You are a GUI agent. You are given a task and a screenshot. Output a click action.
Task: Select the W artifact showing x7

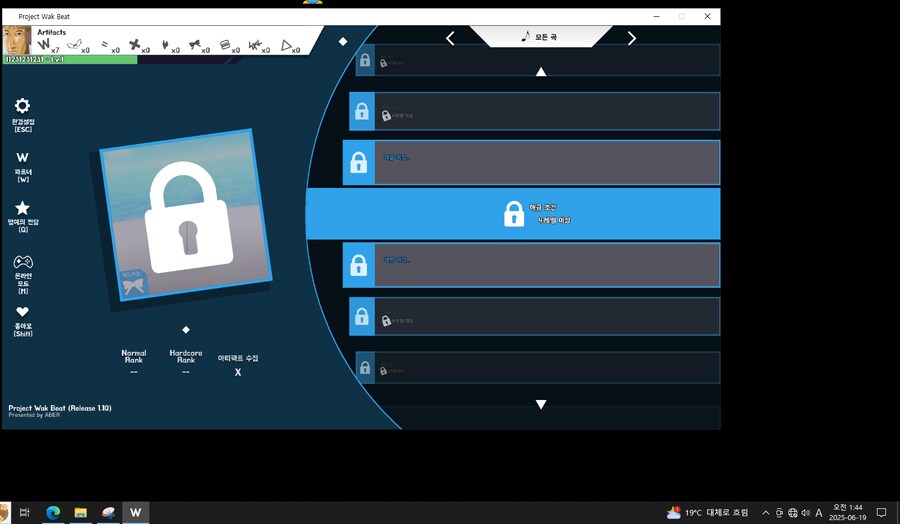45,45
